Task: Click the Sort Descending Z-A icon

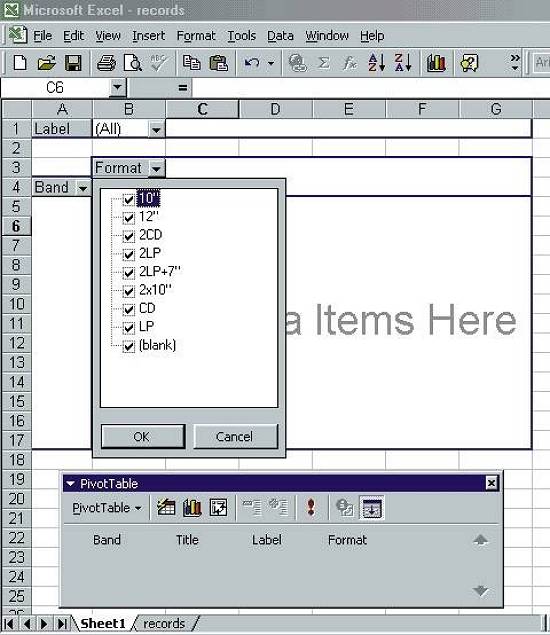Action: pos(403,63)
